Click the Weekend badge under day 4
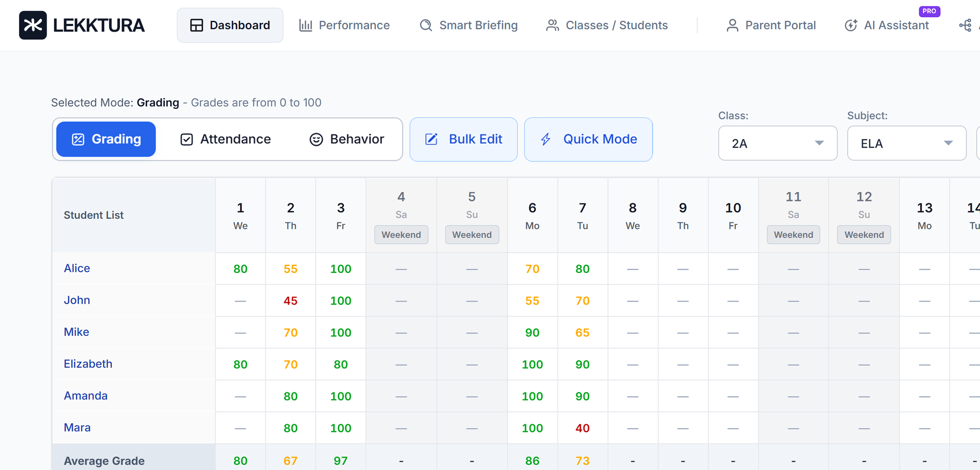The height and width of the screenshot is (470, 980). click(x=401, y=234)
